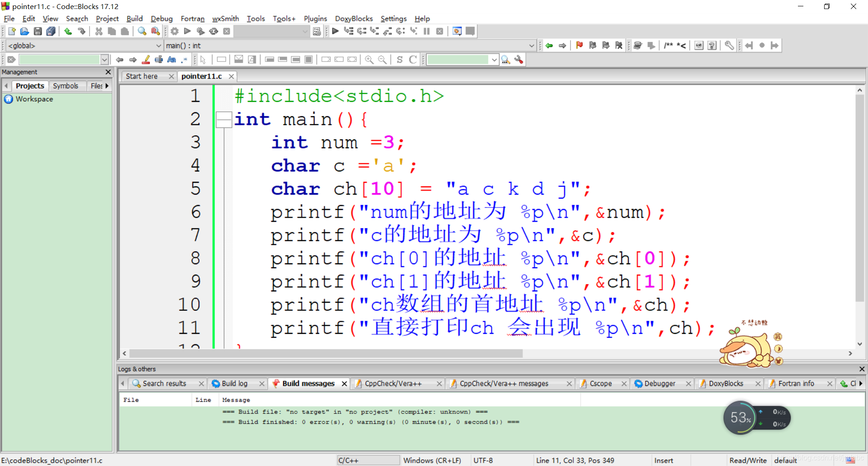Switch to the Search results tab
Screen dimensions: 868x466
(x=164, y=383)
